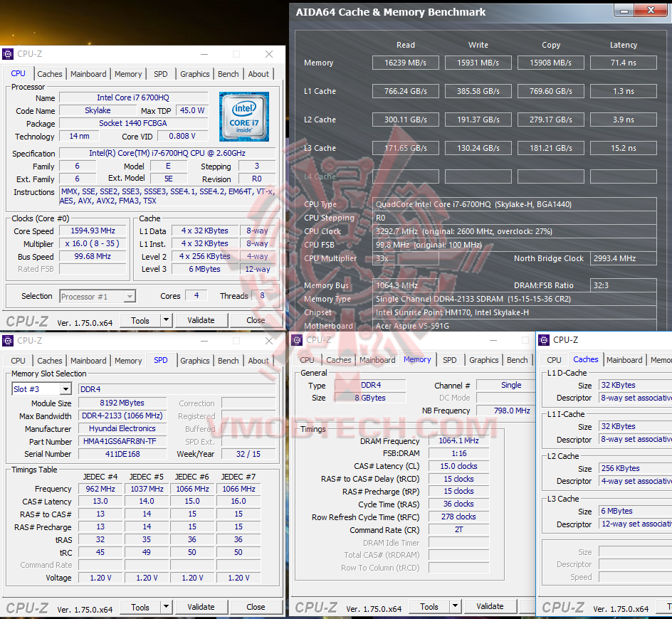Click the CPU-Z app icon in SPD window title
672x619 pixels.
tap(8, 341)
